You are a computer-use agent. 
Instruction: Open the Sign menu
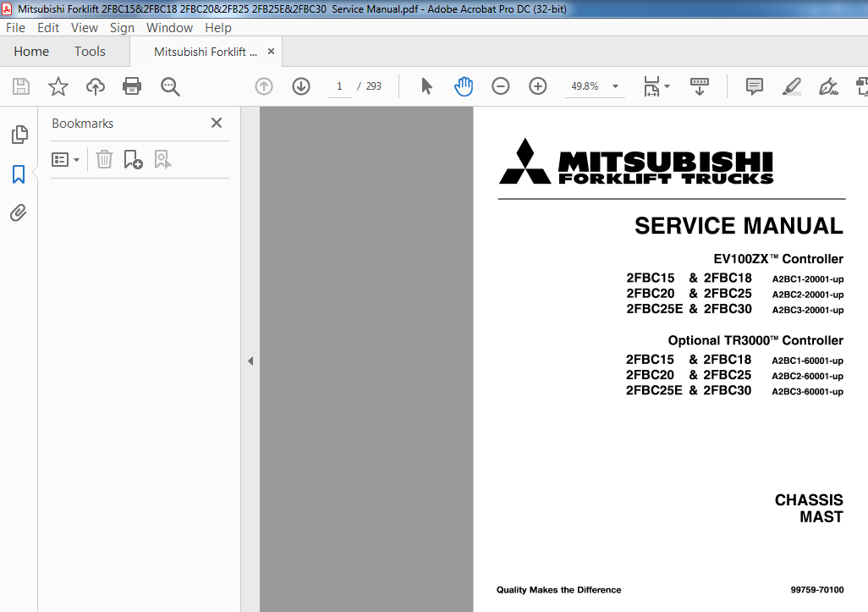click(122, 28)
